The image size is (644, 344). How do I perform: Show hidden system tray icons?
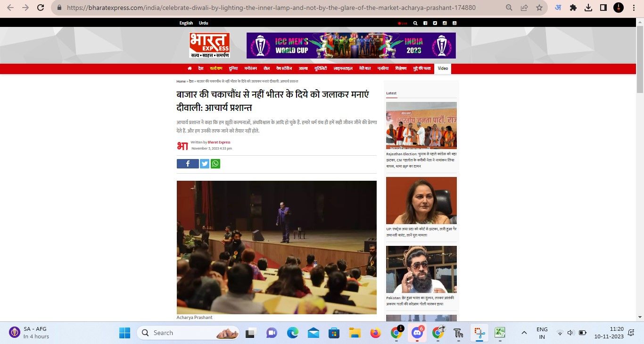tap(524, 333)
